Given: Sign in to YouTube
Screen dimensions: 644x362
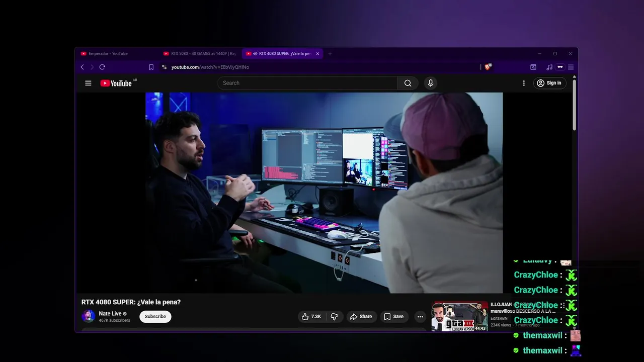Looking at the screenshot, I should pos(549,83).
